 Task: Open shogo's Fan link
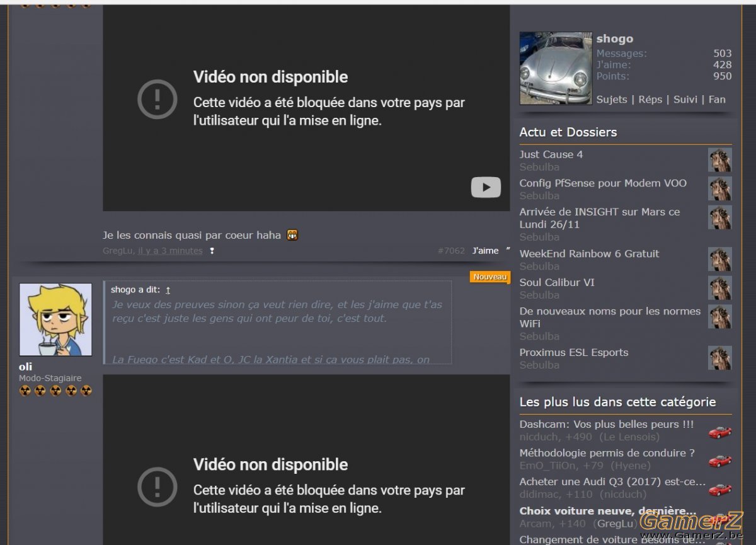tap(717, 100)
